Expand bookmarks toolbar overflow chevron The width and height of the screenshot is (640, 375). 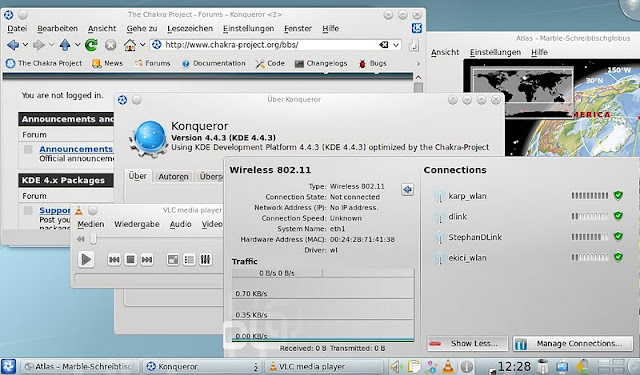[418, 64]
